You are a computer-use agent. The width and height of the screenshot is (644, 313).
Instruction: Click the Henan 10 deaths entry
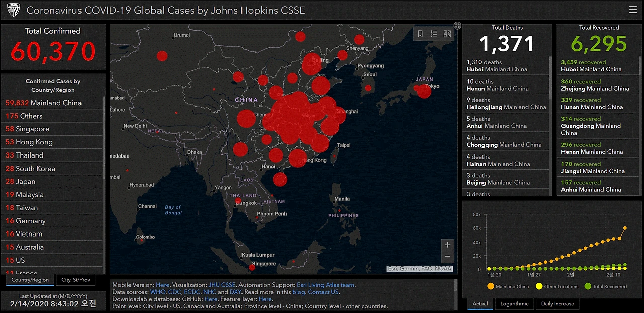[x=506, y=85]
